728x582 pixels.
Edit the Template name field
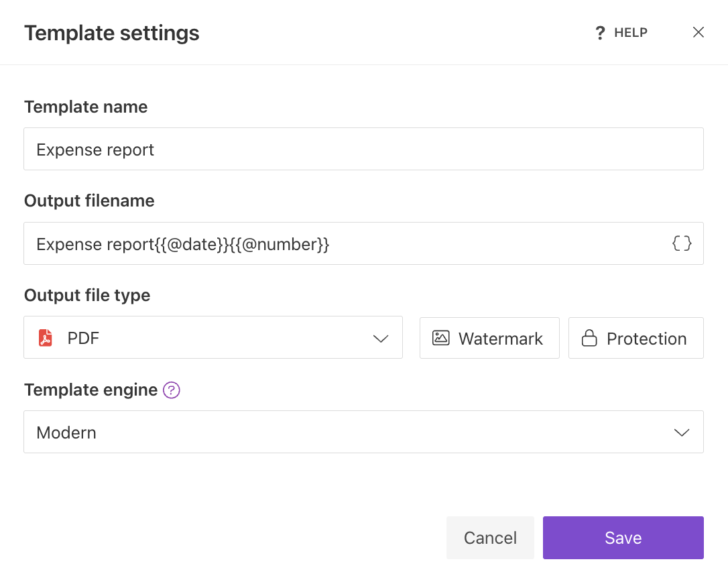(363, 149)
